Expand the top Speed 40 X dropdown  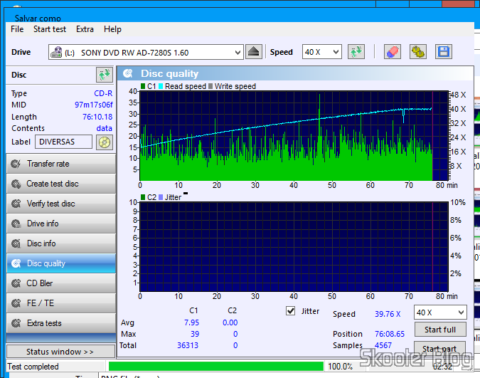click(x=336, y=52)
